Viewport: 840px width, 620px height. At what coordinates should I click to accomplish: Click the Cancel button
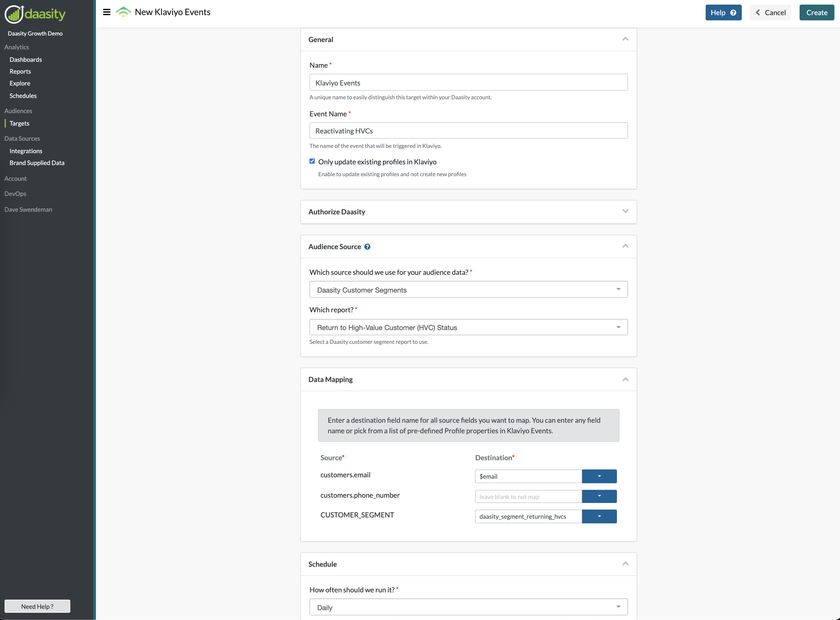pos(770,12)
